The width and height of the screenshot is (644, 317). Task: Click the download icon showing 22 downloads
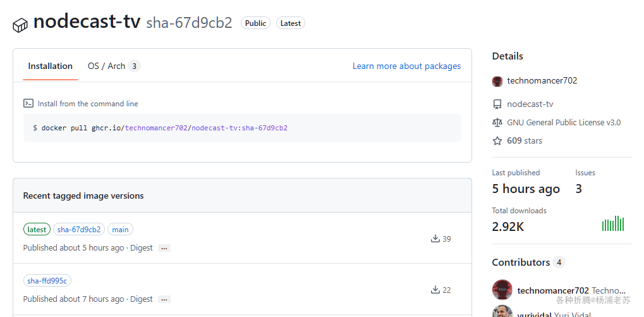435,290
